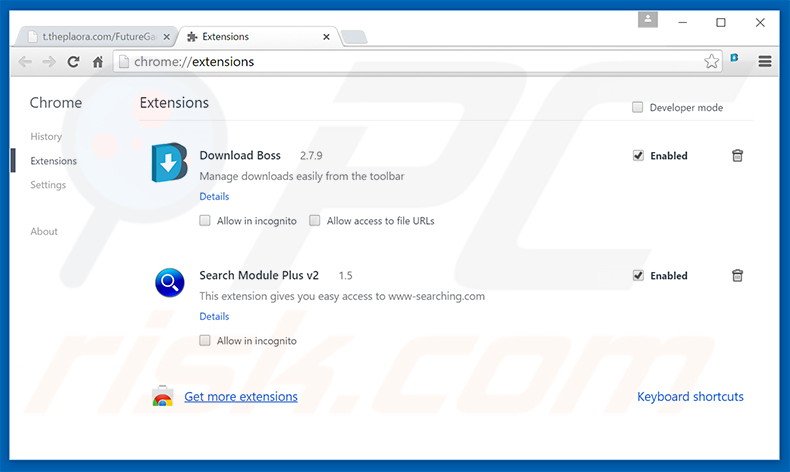Click the puzzle icon on Extensions tab

(x=192, y=37)
